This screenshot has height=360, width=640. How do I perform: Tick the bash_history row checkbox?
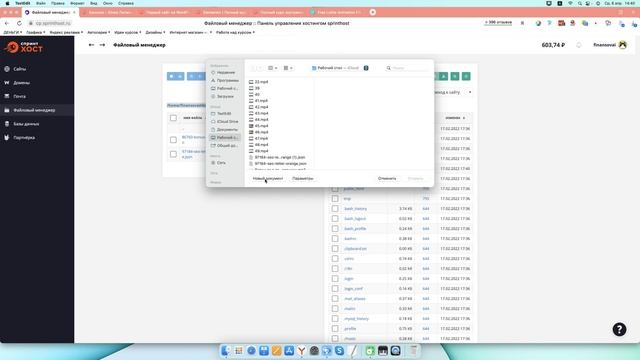[335, 209]
